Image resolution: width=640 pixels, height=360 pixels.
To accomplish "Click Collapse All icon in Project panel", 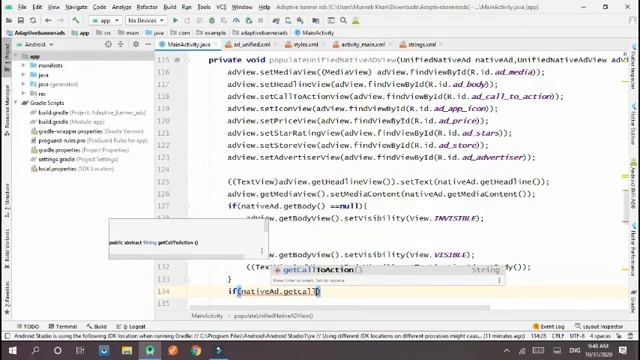I will [120, 44].
